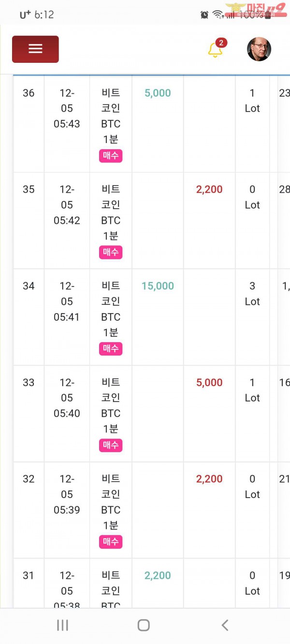Screen dimensions: 290x644
Task: Select row number 32 cell
Action: click(29, 510)
